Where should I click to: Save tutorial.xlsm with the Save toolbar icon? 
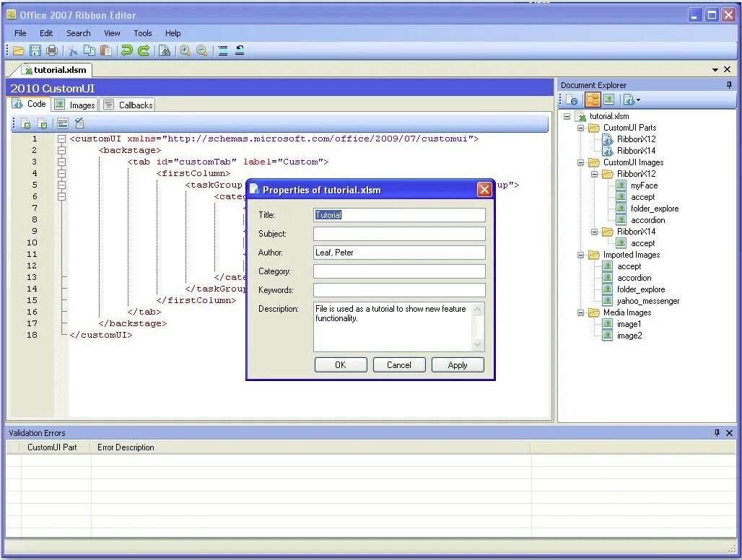pyautogui.click(x=34, y=50)
